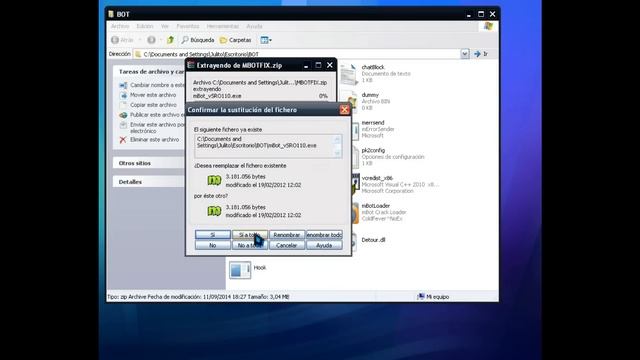
Task: Open Búsqueda search in toolbar
Action: click(198, 40)
